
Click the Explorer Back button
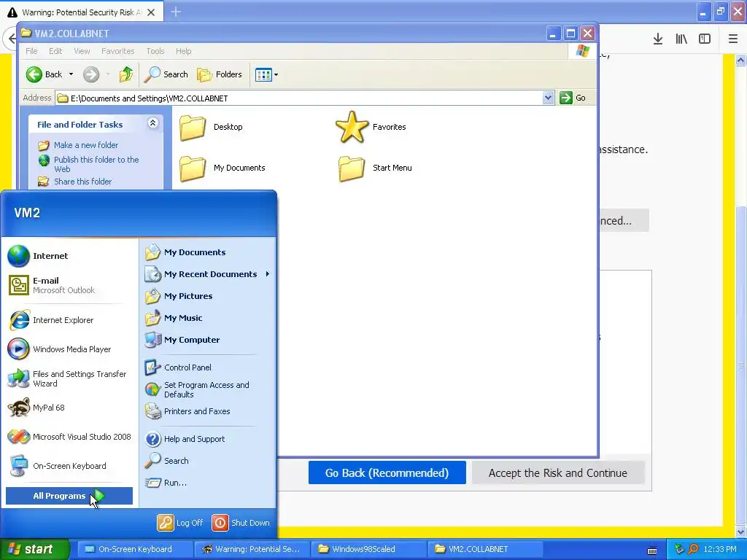(44, 74)
